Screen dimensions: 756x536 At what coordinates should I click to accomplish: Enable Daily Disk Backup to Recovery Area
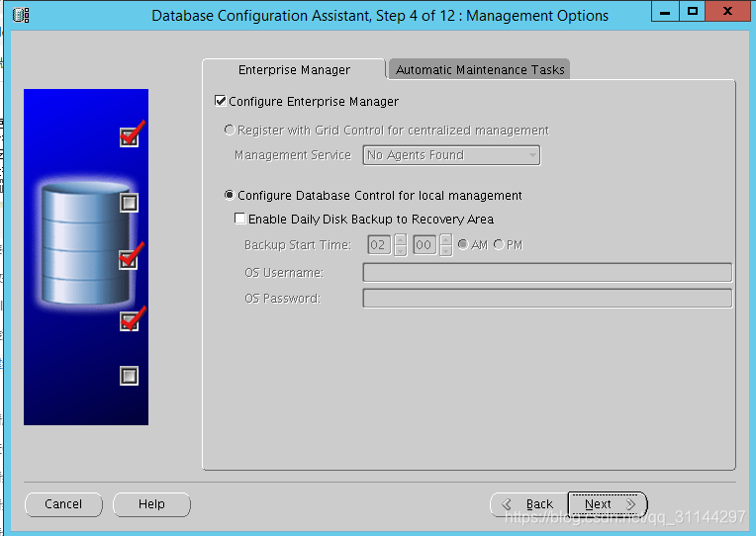(x=239, y=219)
